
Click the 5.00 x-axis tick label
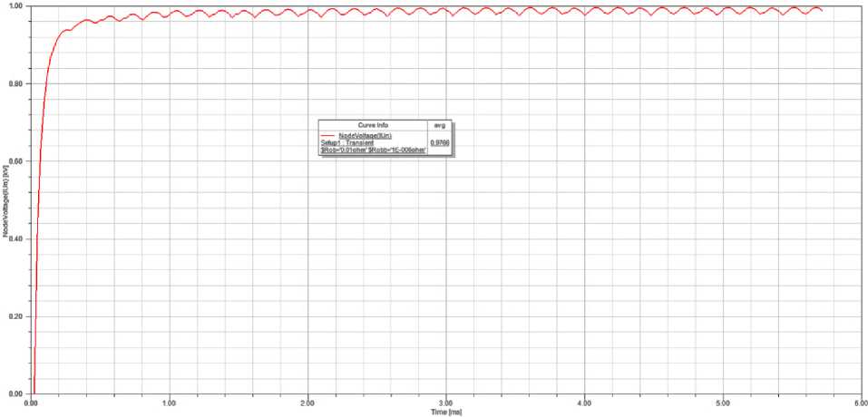[722, 402]
